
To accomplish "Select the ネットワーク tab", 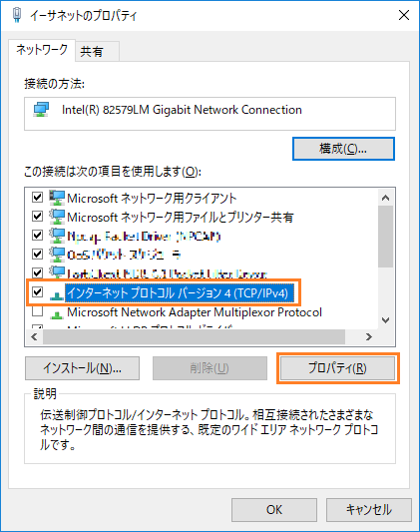I will (x=42, y=50).
